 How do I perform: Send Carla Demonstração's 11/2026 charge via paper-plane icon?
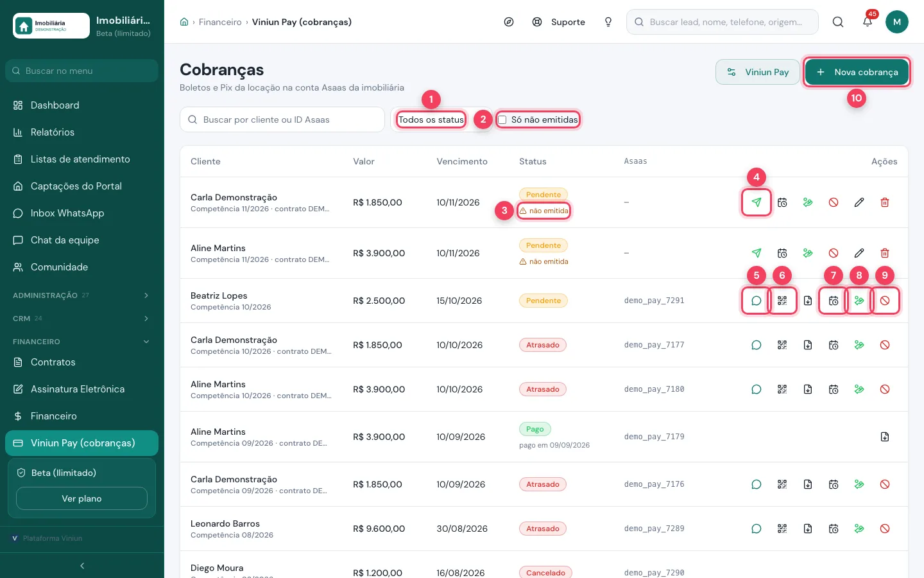(757, 202)
